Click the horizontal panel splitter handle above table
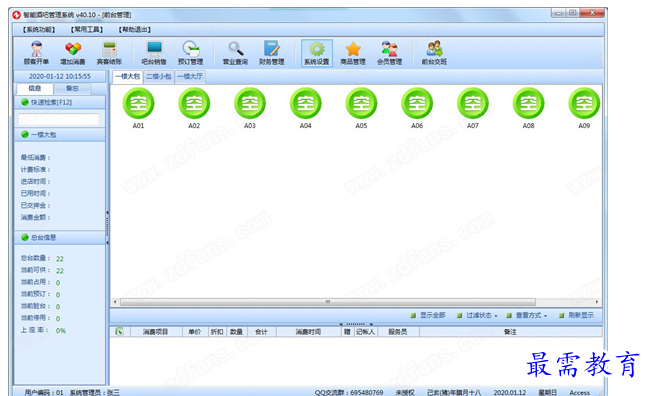The height and width of the screenshot is (396, 648). [x=356, y=324]
